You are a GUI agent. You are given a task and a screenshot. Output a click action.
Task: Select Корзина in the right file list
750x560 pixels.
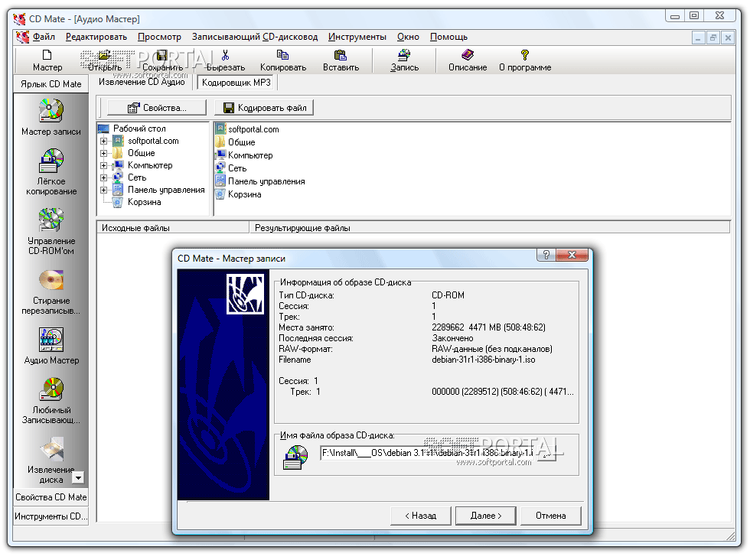244,194
